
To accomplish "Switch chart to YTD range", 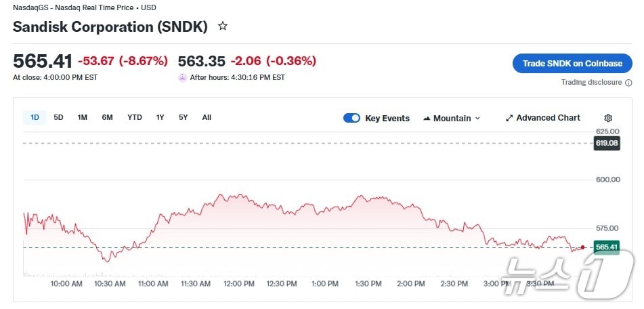I will click(135, 117).
